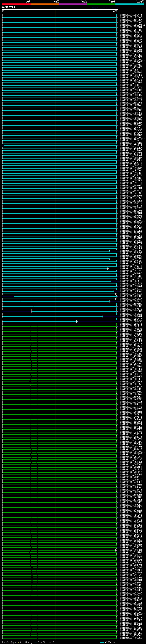Screen dimensions: 146x644
Task: Open the UniRef100_Q9LM33 hit label
Action: click(131, 15)
